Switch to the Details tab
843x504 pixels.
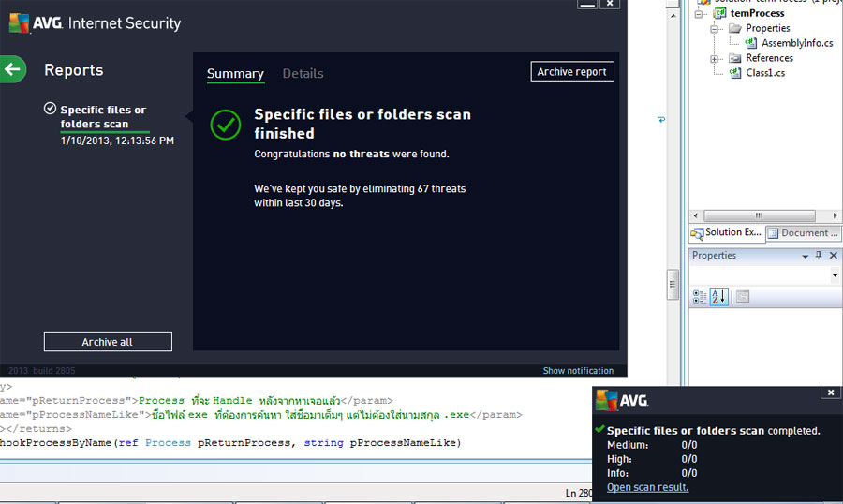coord(303,74)
